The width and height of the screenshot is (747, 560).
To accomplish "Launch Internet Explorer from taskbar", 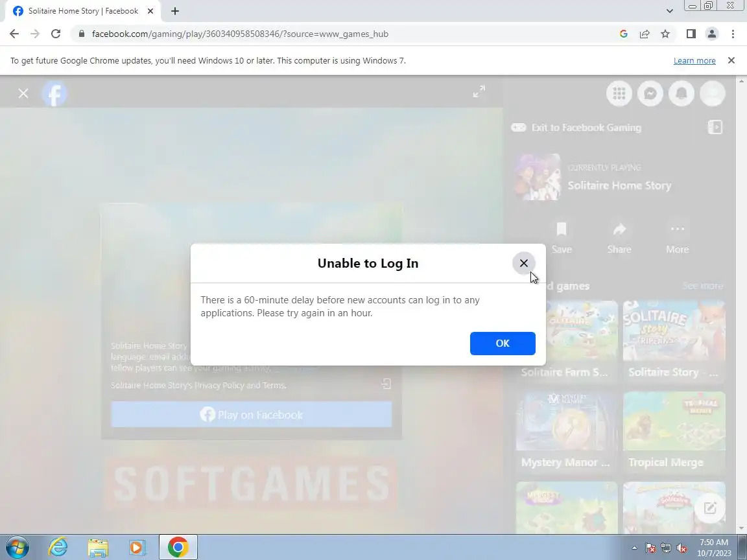I will (x=58, y=547).
